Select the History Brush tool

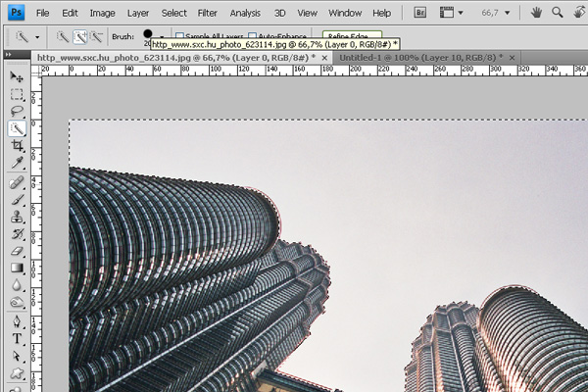17,234
